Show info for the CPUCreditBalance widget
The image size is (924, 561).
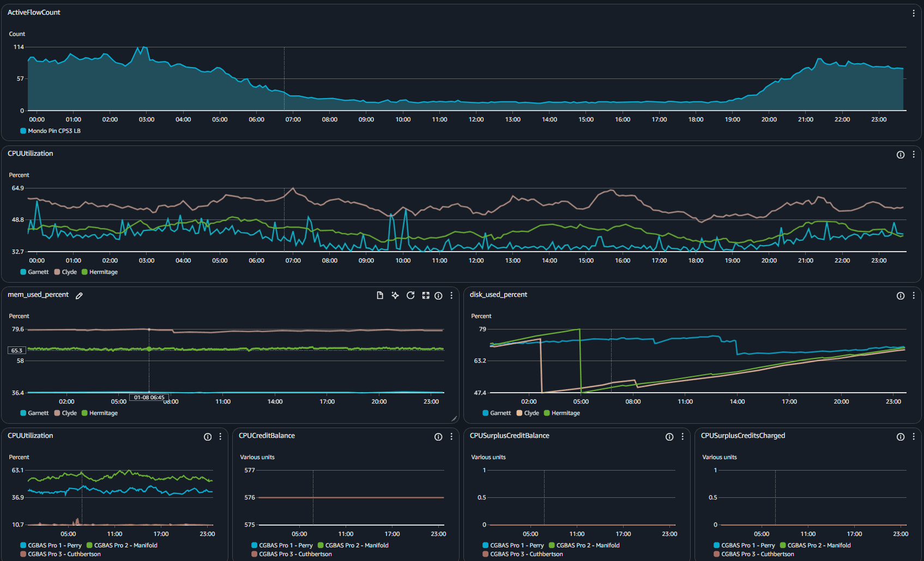click(x=438, y=437)
